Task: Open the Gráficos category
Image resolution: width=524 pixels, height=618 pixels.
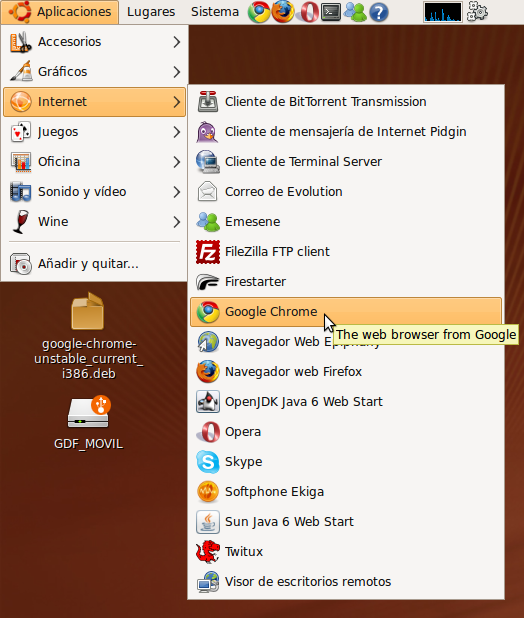Action: 94,72
